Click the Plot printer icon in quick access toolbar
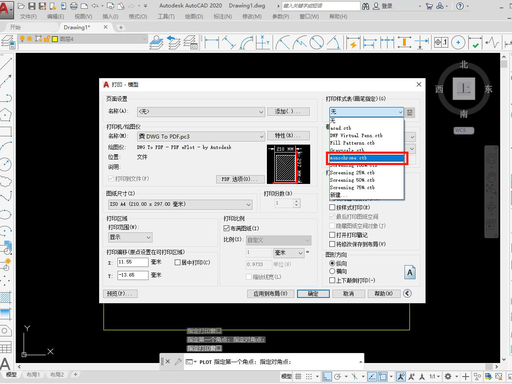Image resolution: width=512 pixels, height=384 pixels. pyautogui.click(x=74, y=6)
